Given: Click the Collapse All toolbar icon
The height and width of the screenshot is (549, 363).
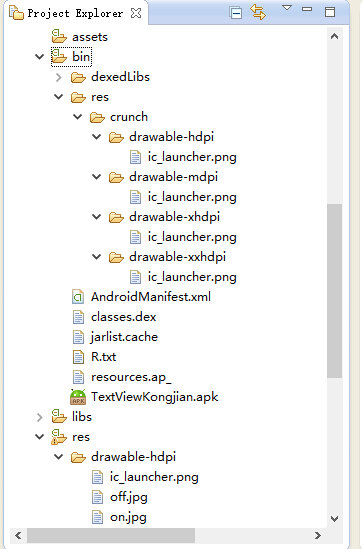Looking at the screenshot, I should (x=236, y=13).
